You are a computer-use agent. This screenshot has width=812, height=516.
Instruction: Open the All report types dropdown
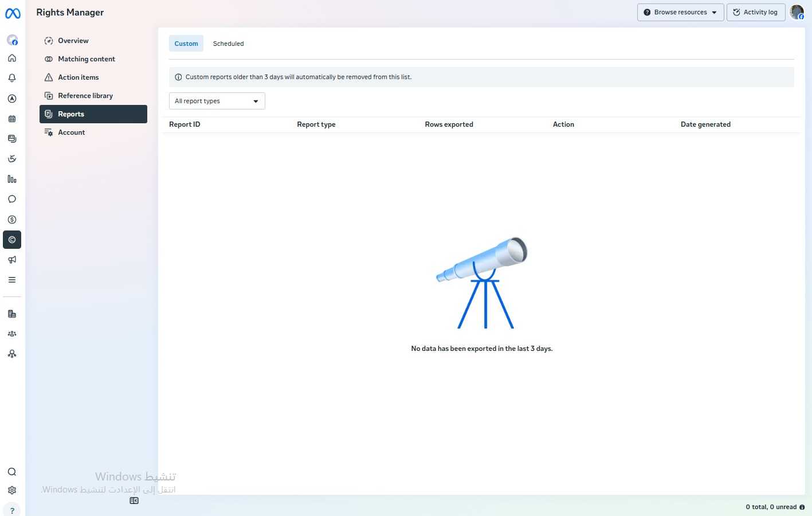(217, 101)
